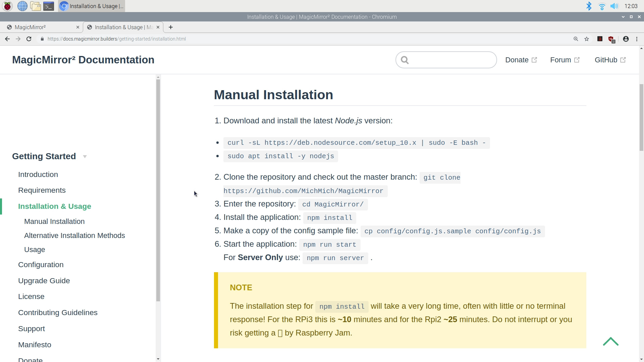Click the Alternative Installation Methods link
This screenshot has height=362, width=644.
point(74,235)
